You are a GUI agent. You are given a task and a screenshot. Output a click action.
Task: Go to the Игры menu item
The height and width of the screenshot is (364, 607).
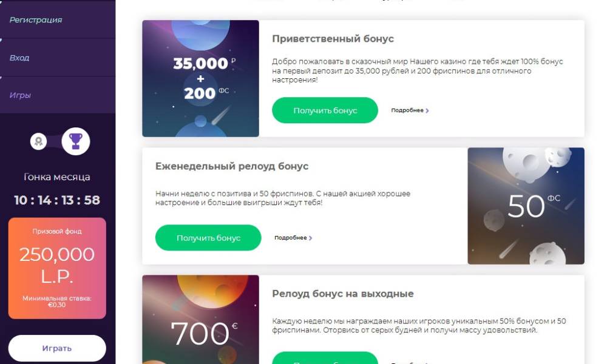(x=20, y=95)
